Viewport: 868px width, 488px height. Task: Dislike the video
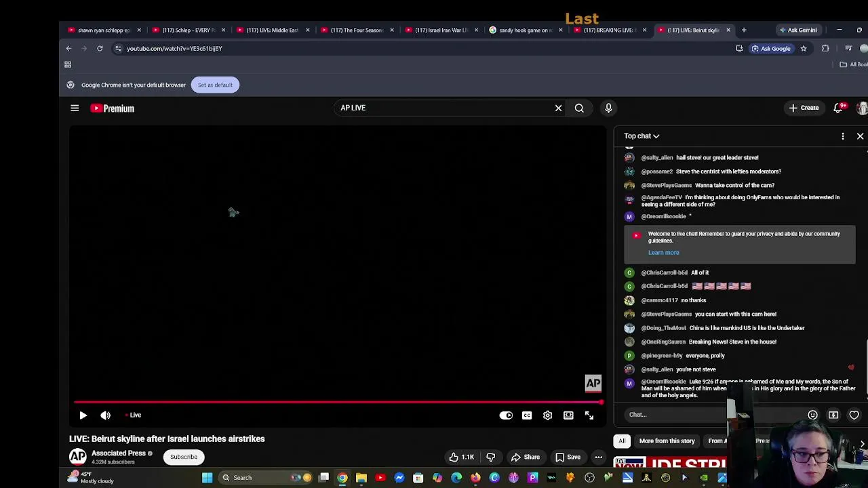(x=491, y=457)
